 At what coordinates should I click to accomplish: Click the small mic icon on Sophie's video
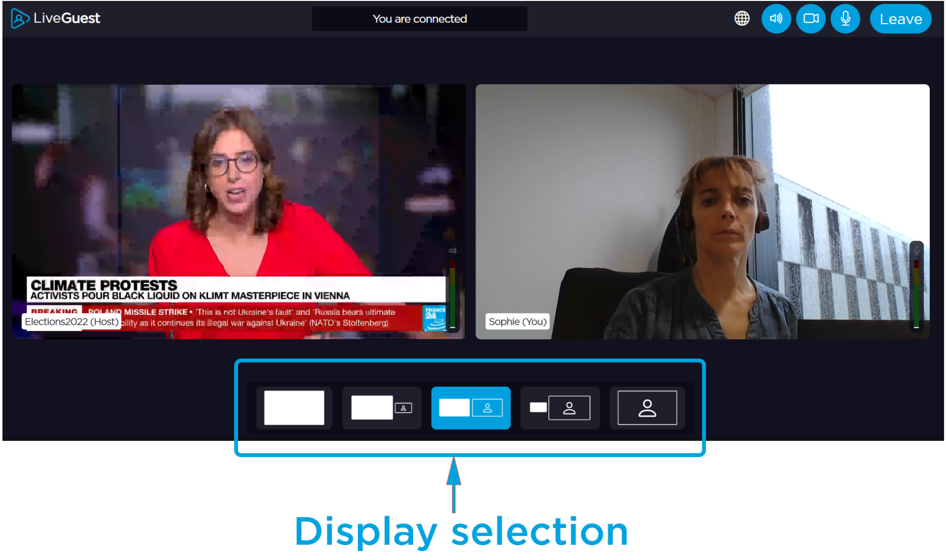pos(917,250)
